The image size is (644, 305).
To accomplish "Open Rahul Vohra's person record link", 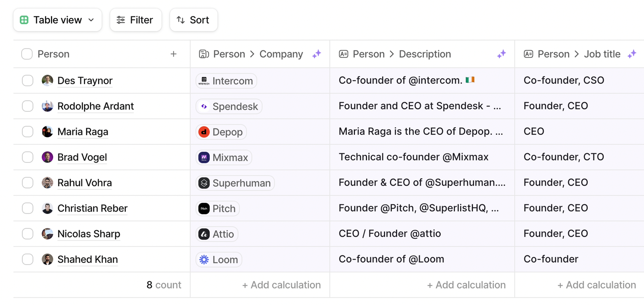I will pos(85,183).
